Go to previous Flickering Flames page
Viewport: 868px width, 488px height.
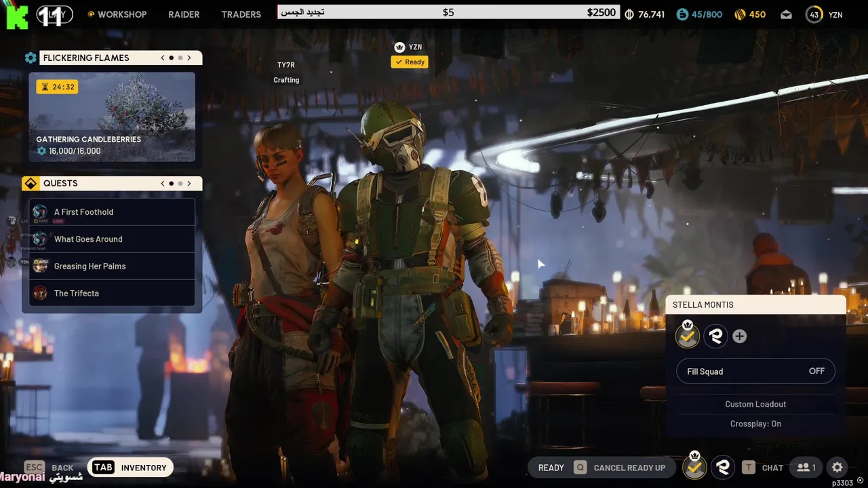pyautogui.click(x=163, y=58)
